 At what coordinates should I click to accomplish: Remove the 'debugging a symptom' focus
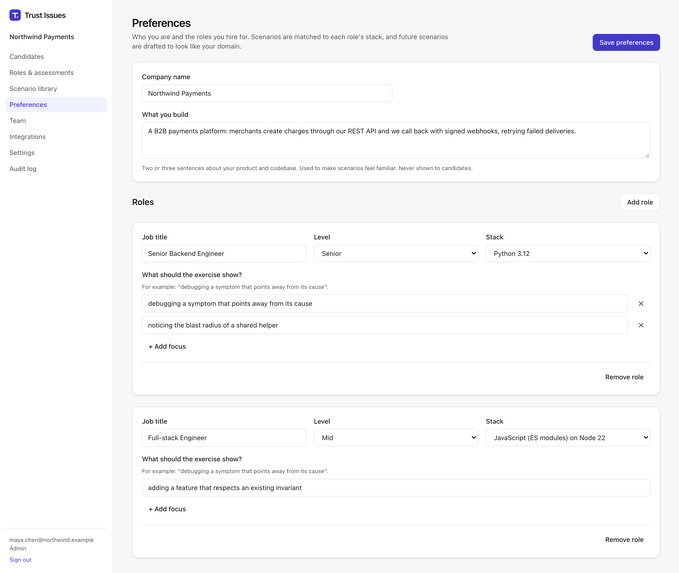[641, 304]
